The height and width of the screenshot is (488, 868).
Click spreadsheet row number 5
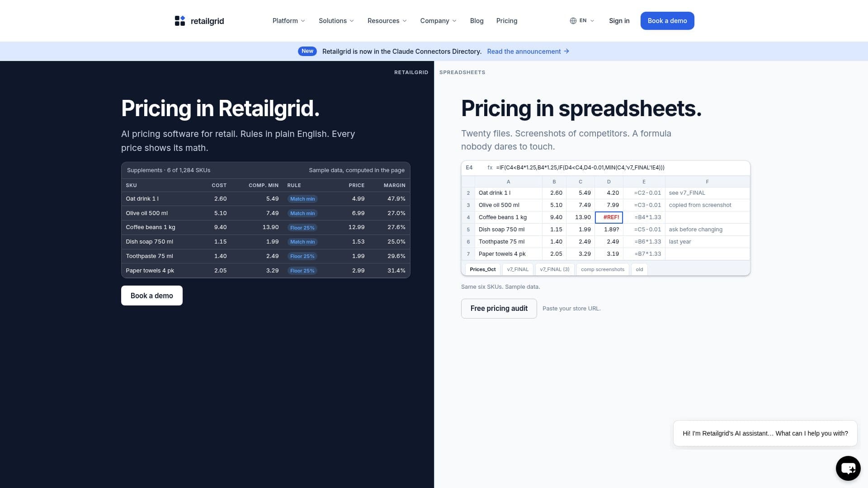(x=468, y=230)
